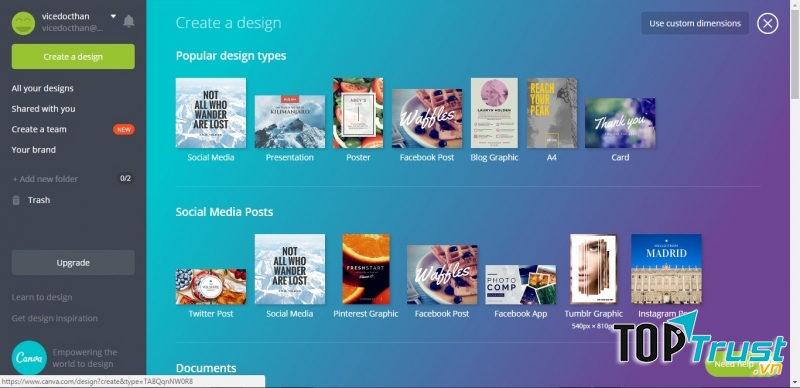
Task: Click the 0/2 folder count badge
Action: pyautogui.click(x=126, y=179)
